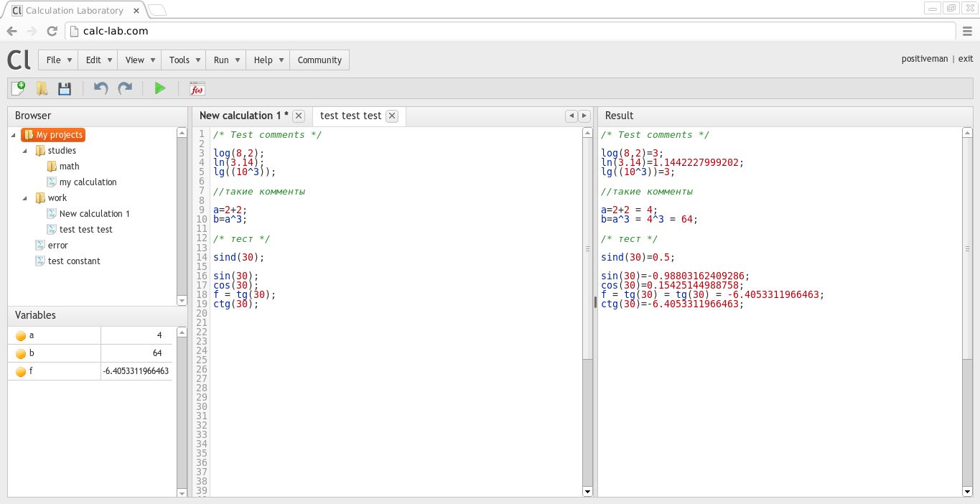This screenshot has width=980, height=504.
Task: Close the 'test test test' tab
Action: [391, 116]
